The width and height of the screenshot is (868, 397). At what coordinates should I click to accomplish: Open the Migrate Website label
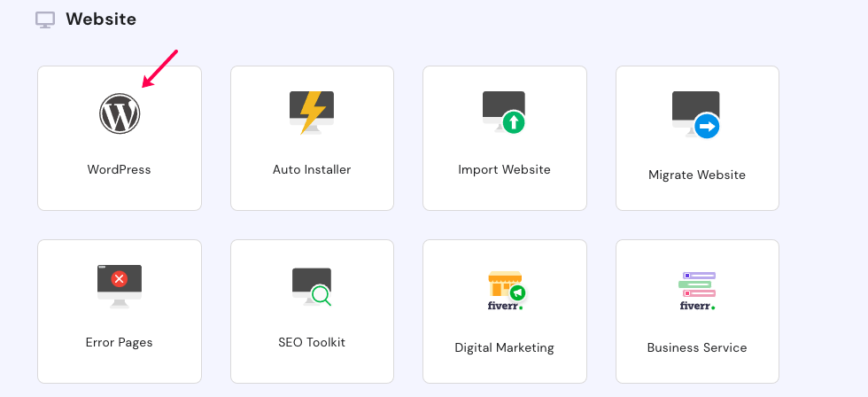pos(697,175)
